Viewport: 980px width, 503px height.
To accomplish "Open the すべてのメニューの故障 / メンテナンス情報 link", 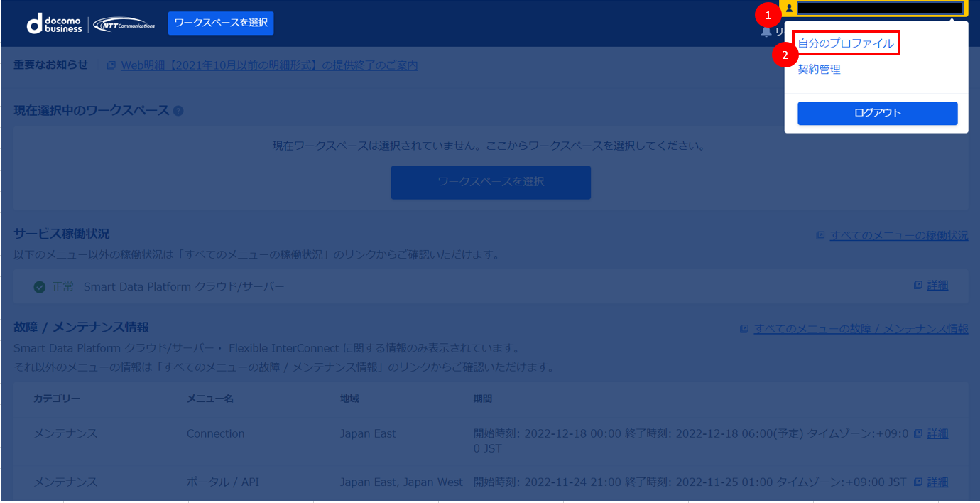I will coord(861,329).
